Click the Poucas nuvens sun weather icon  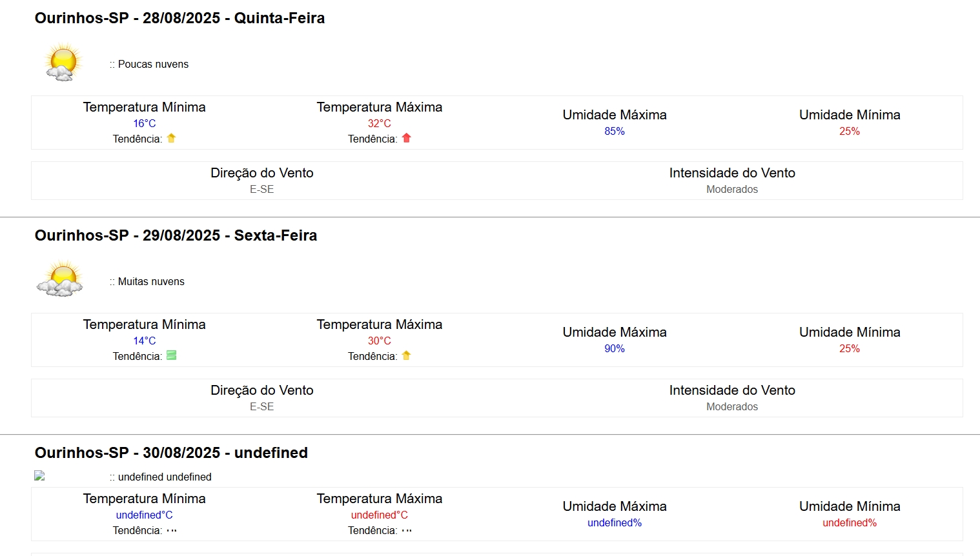coord(63,63)
